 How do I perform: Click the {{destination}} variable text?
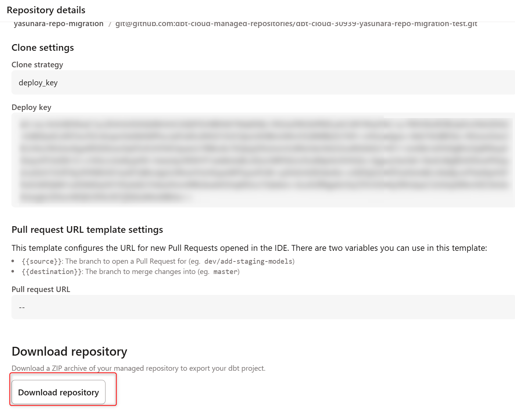[52, 272]
